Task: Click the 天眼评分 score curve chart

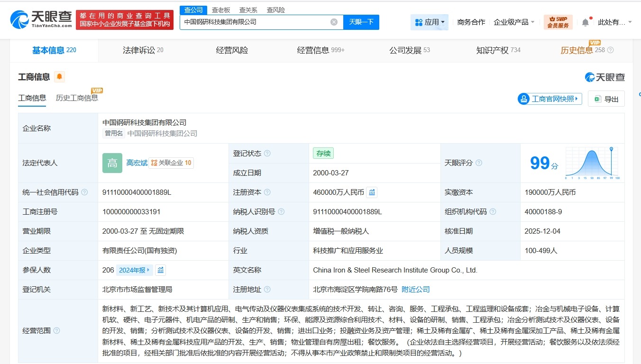Action: 591,164
